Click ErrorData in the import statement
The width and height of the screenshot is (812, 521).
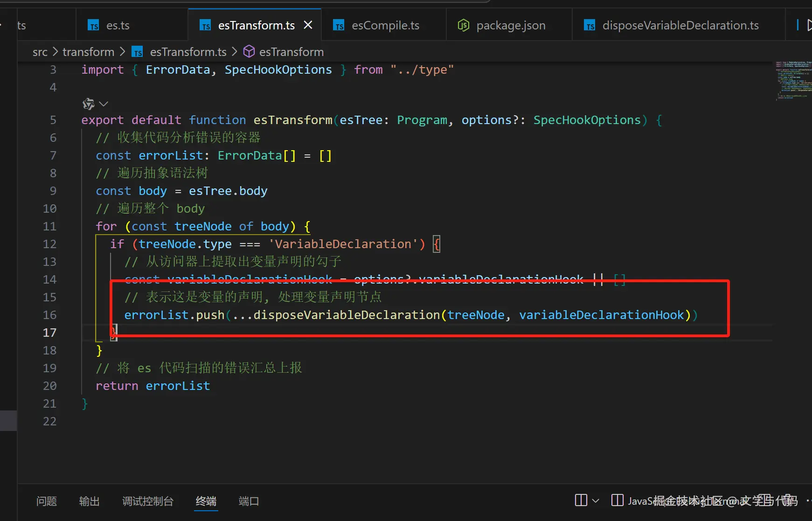(178, 69)
